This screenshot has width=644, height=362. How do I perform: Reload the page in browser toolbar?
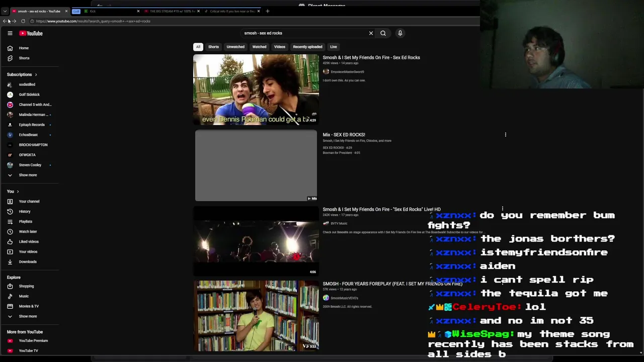(x=23, y=21)
